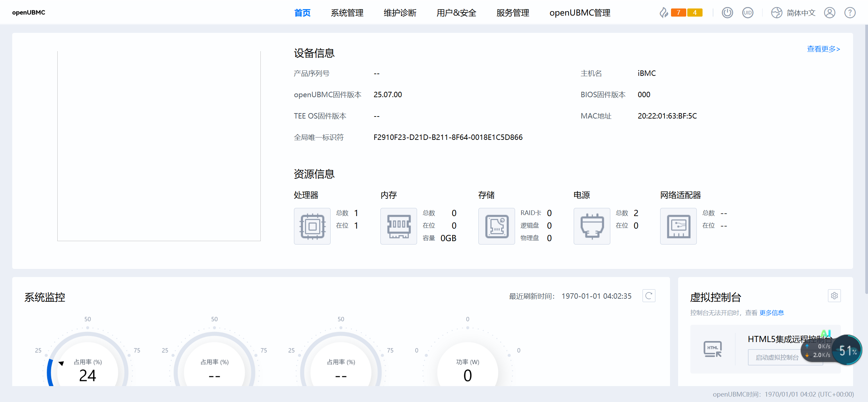This screenshot has width=868, height=402.
Task: Click the 产品序列号 label
Action: [x=312, y=73]
